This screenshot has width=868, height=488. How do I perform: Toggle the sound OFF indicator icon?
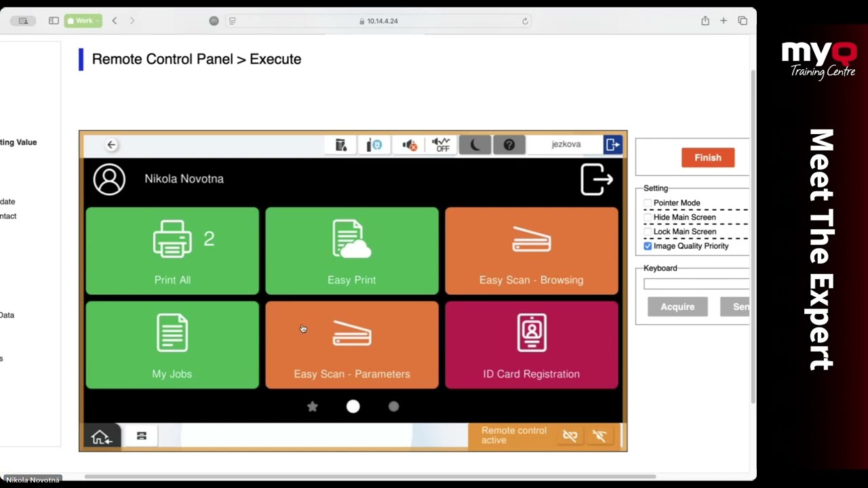tap(441, 145)
